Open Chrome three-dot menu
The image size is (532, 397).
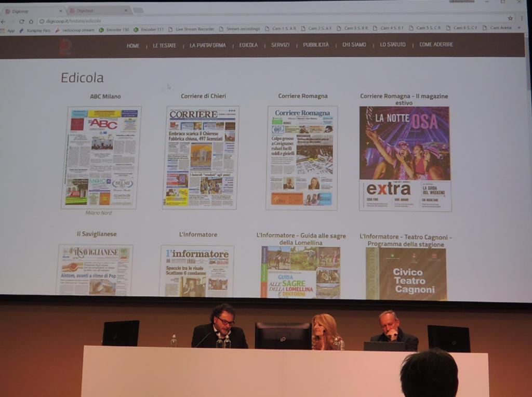coord(522,18)
